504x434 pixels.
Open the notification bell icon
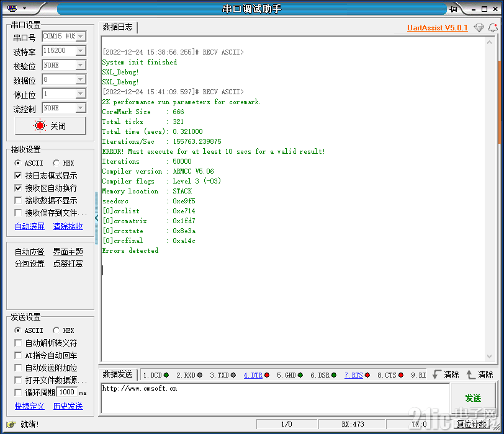click(x=492, y=28)
